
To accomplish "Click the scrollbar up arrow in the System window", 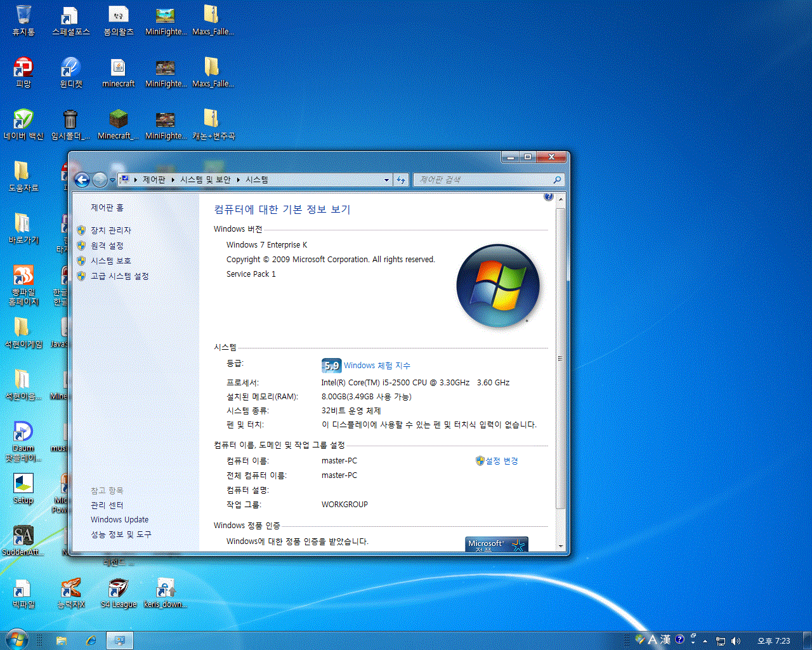I will [560, 199].
